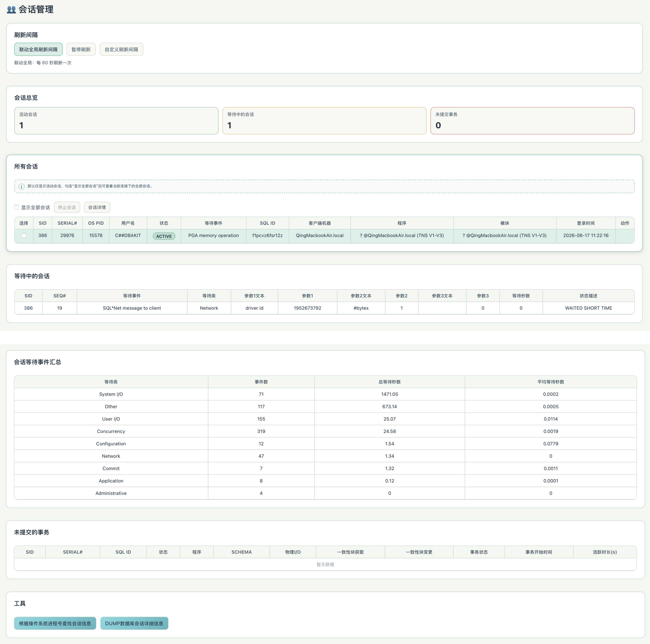Enable the 显示全部会话 checkbox
Viewport: 650px width, 644px height.
tap(16, 207)
